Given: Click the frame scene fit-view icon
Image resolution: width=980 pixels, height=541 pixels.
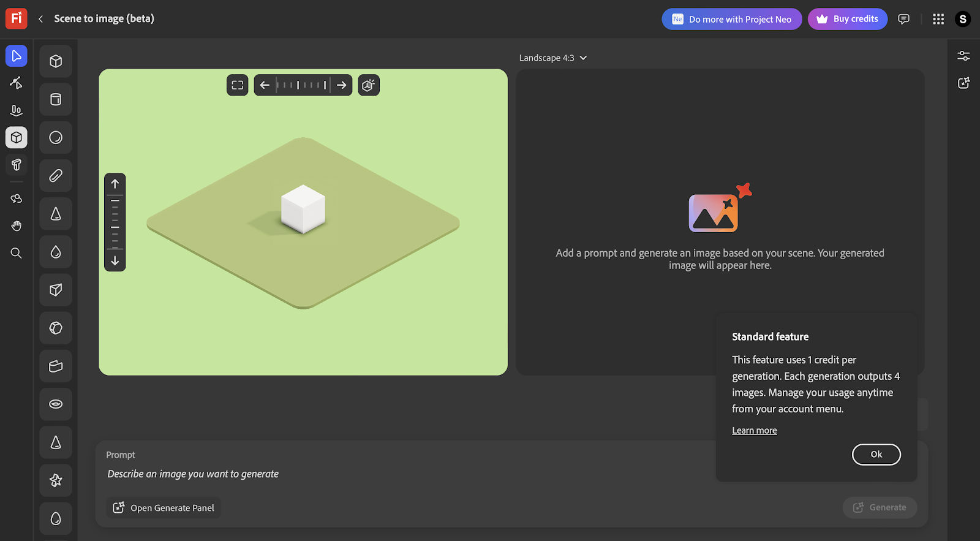Looking at the screenshot, I should 238,85.
